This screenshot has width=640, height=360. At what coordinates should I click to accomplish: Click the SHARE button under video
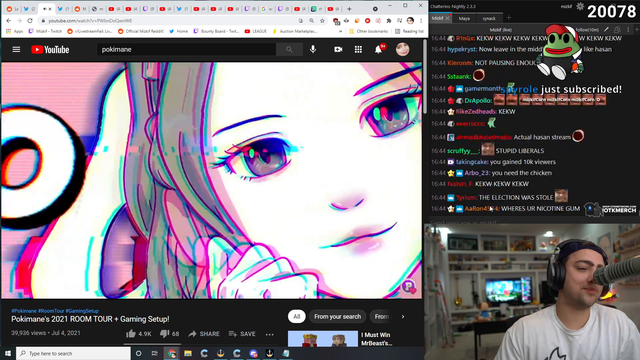[204, 334]
